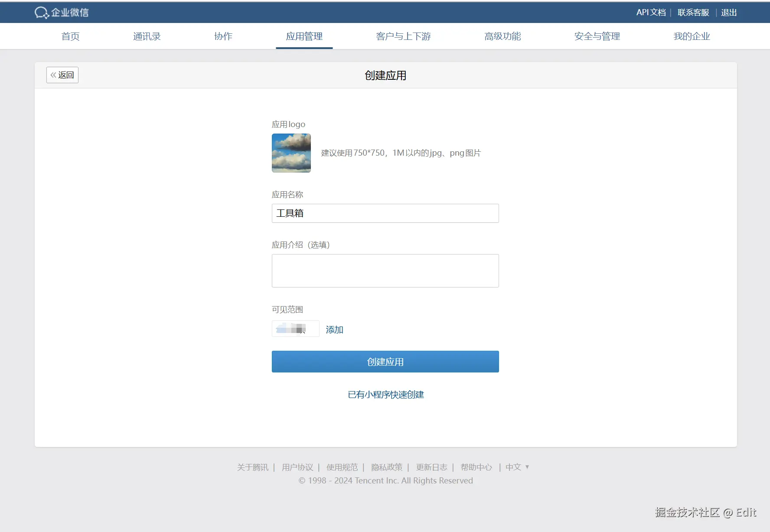Viewport: 770px width, 532px height.
Task: Open the 通讯录 tab
Action: click(147, 36)
